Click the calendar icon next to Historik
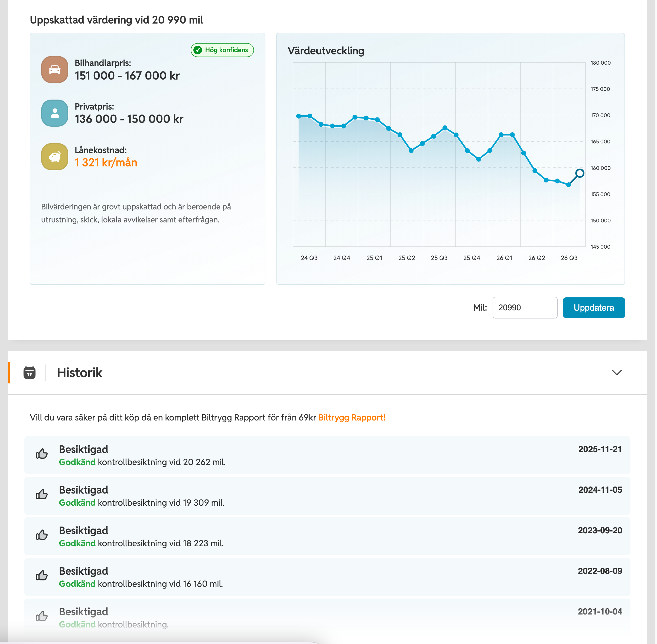Screen dimensions: 657x644 click(30, 373)
